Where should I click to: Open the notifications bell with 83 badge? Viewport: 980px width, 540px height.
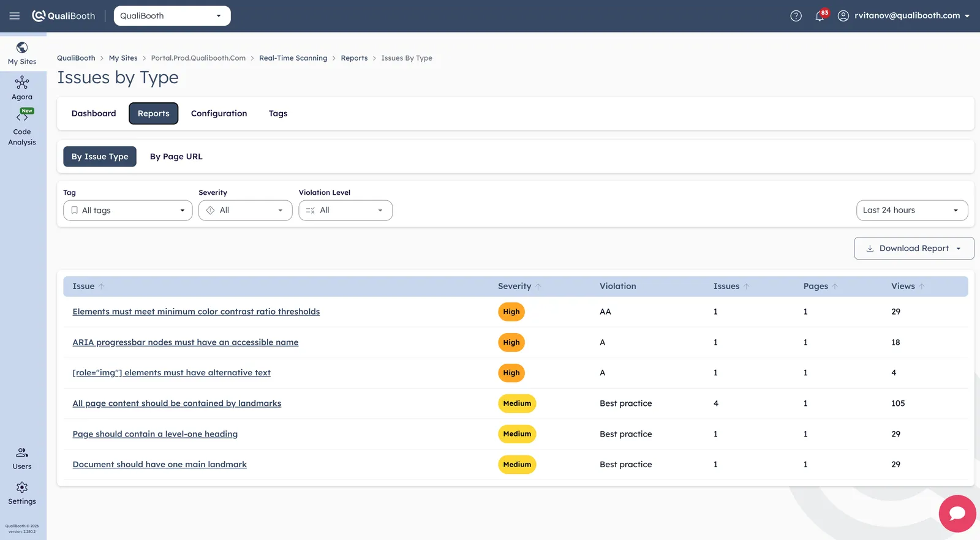820,15
